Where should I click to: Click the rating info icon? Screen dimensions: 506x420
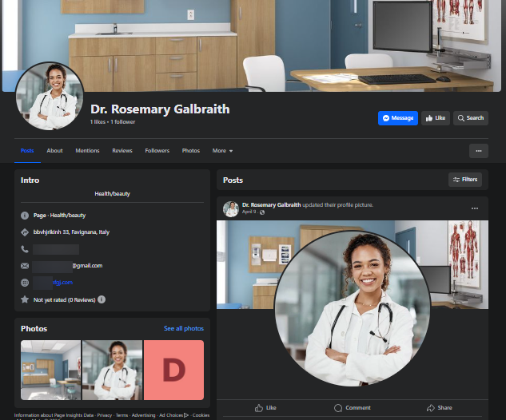click(x=102, y=299)
